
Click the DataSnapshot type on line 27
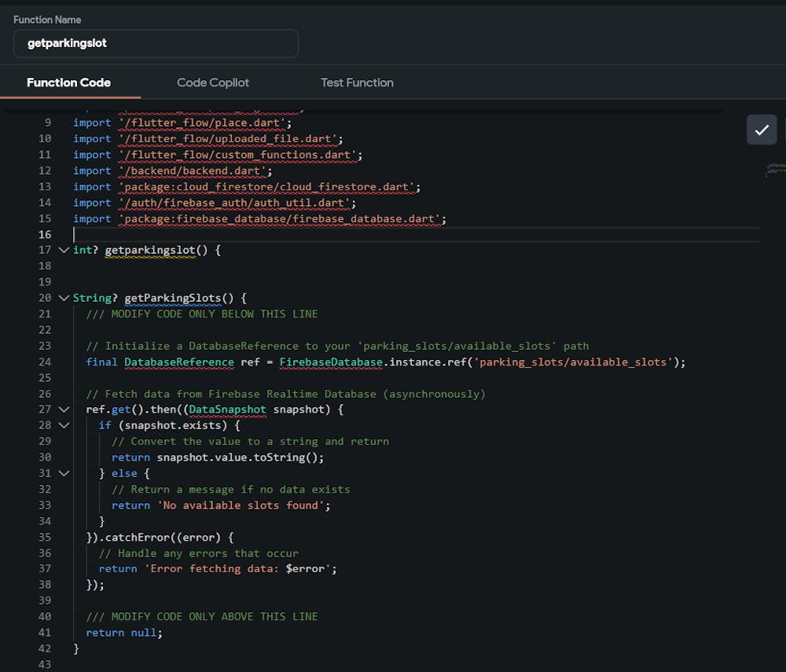pyautogui.click(x=228, y=409)
